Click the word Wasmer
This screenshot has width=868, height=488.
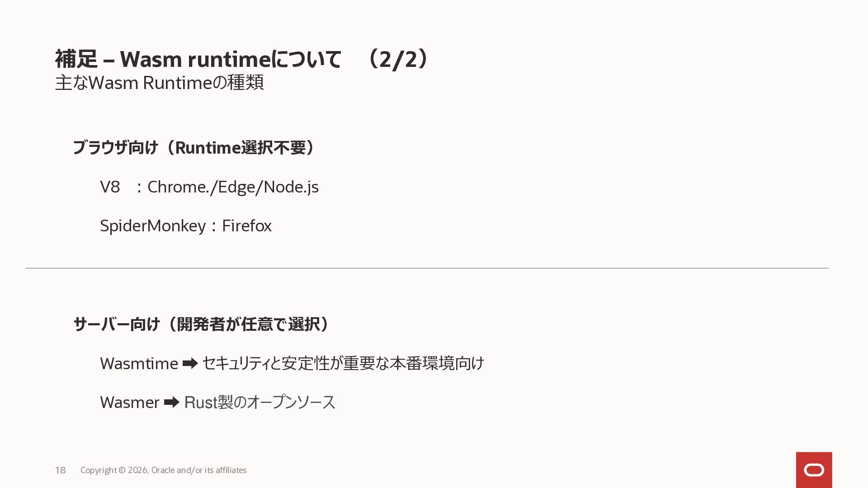point(129,403)
